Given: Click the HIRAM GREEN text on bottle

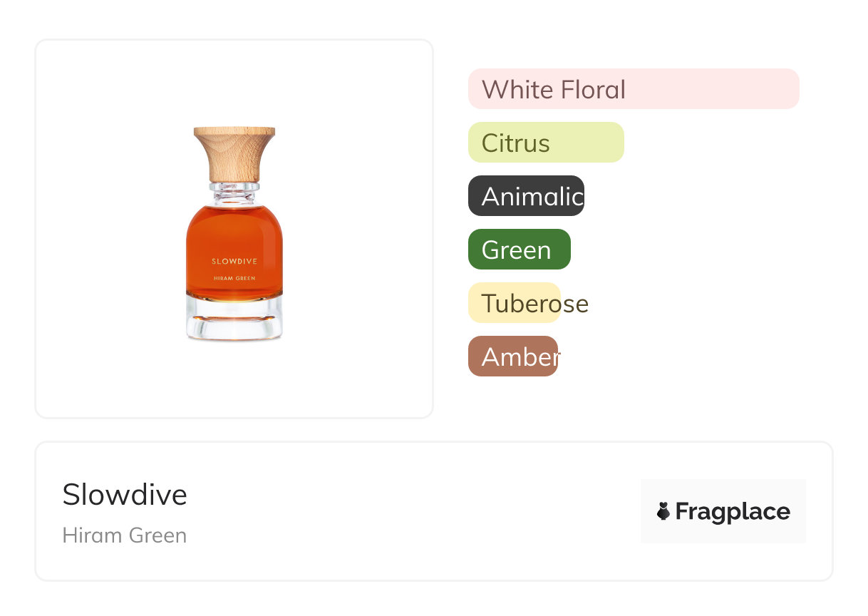Looking at the screenshot, I should point(234,278).
